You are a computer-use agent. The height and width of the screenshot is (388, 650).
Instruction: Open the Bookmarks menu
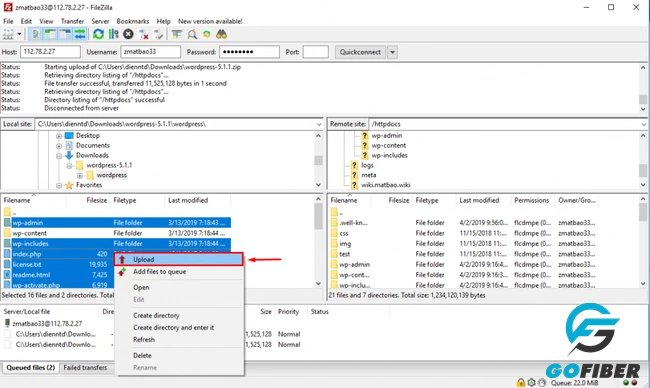pyautogui.click(x=133, y=21)
